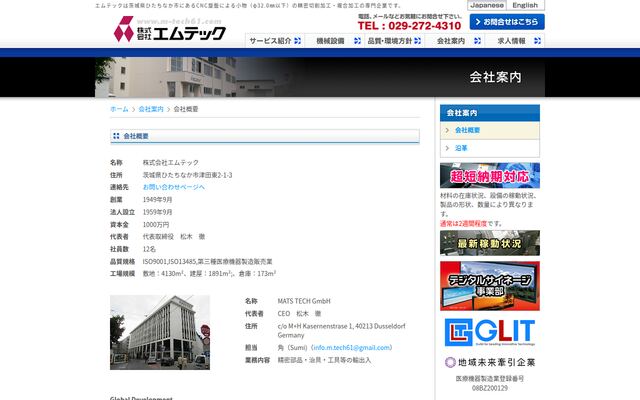Click the 地域未来牽引企業 logo
The image size is (640, 400).
490,362
